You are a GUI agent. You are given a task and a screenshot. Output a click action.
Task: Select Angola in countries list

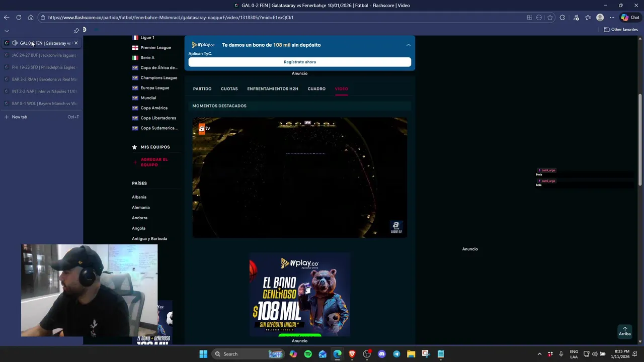tap(139, 228)
